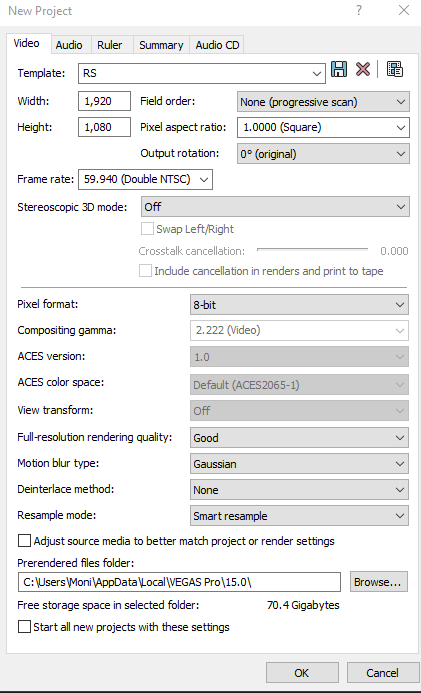The width and height of the screenshot is (421, 693).
Task: Confirm settings with the OK button
Action: 302,673
